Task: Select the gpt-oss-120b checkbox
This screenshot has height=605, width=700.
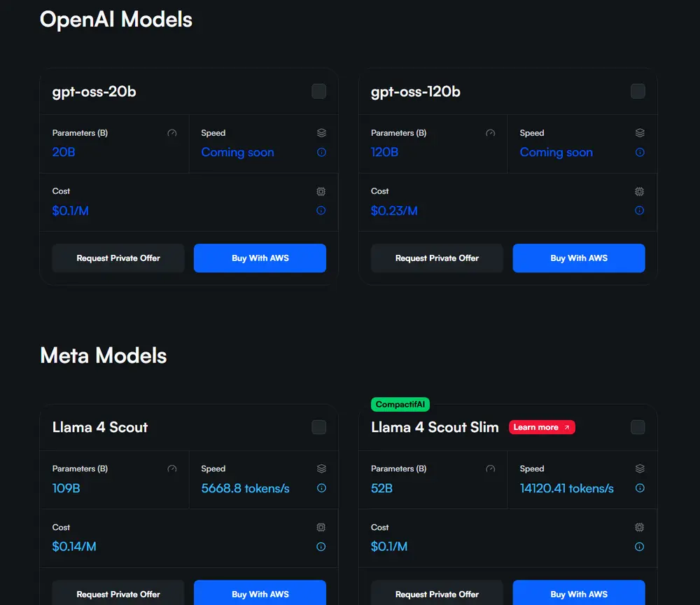Action: [638, 91]
